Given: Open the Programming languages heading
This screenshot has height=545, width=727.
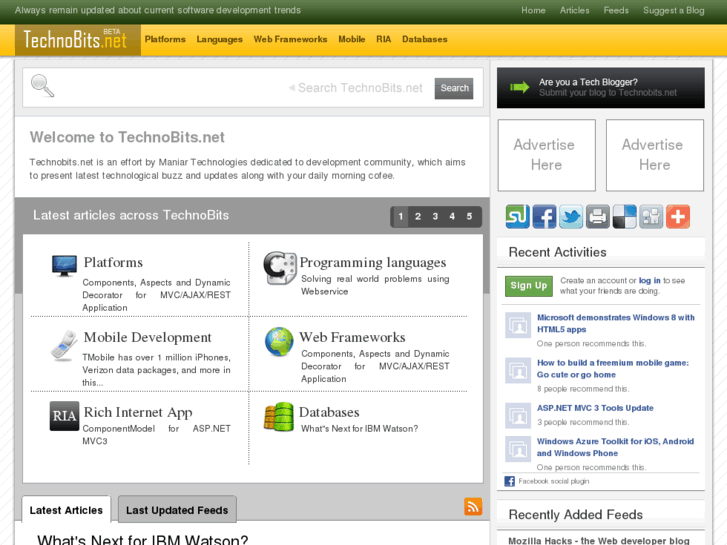Looking at the screenshot, I should pyautogui.click(x=373, y=263).
